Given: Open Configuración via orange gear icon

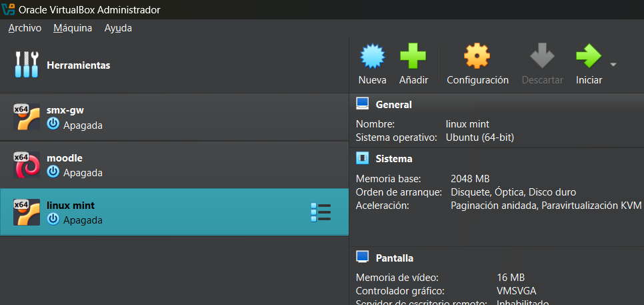Looking at the screenshot, I should point(477,56).
